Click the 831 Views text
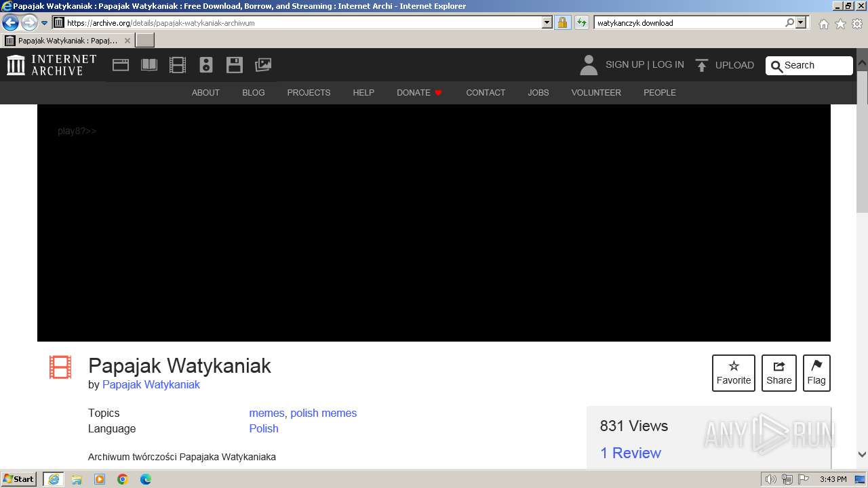The width and height of the screenshot is (868, 488). point(633,426)
